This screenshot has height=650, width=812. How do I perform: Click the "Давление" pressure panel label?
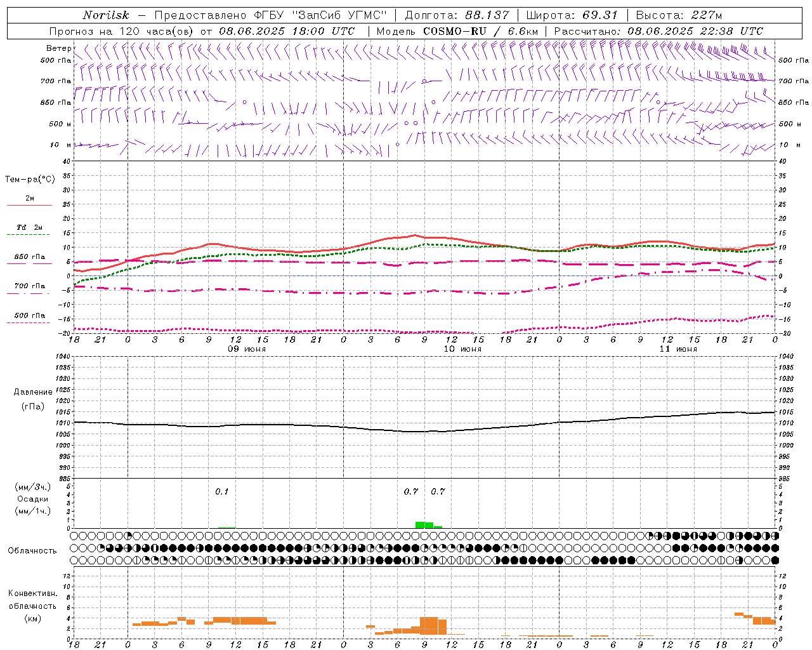click(32, 392)
